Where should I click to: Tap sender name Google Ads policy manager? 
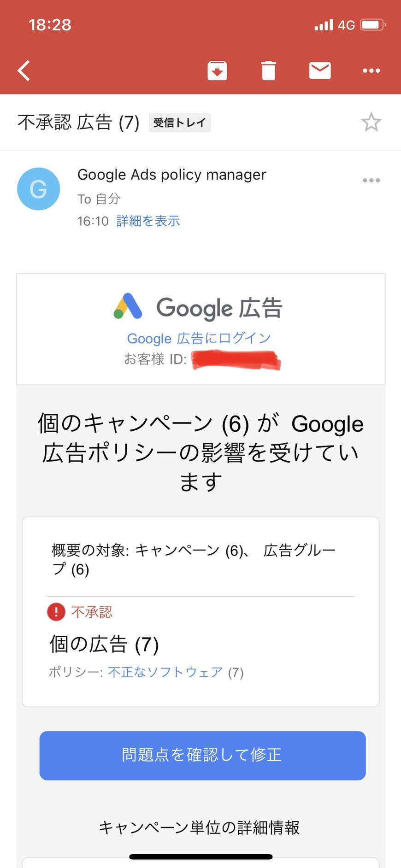(171, 175)
